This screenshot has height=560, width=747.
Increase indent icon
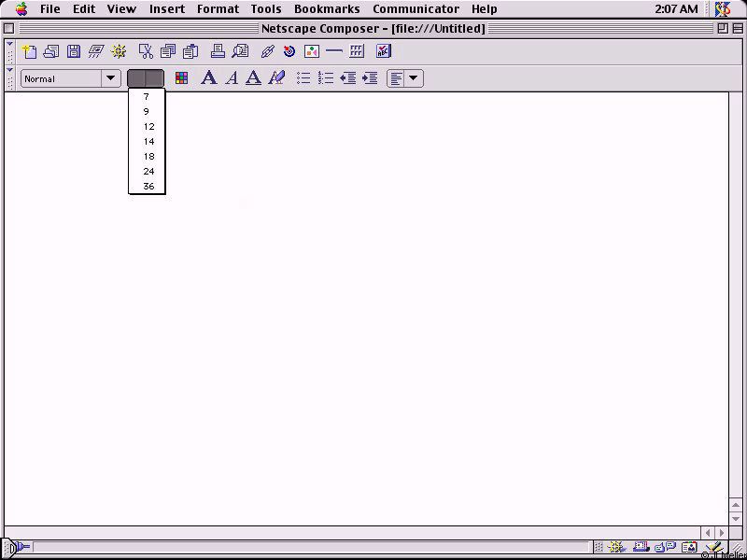(370, 78)
